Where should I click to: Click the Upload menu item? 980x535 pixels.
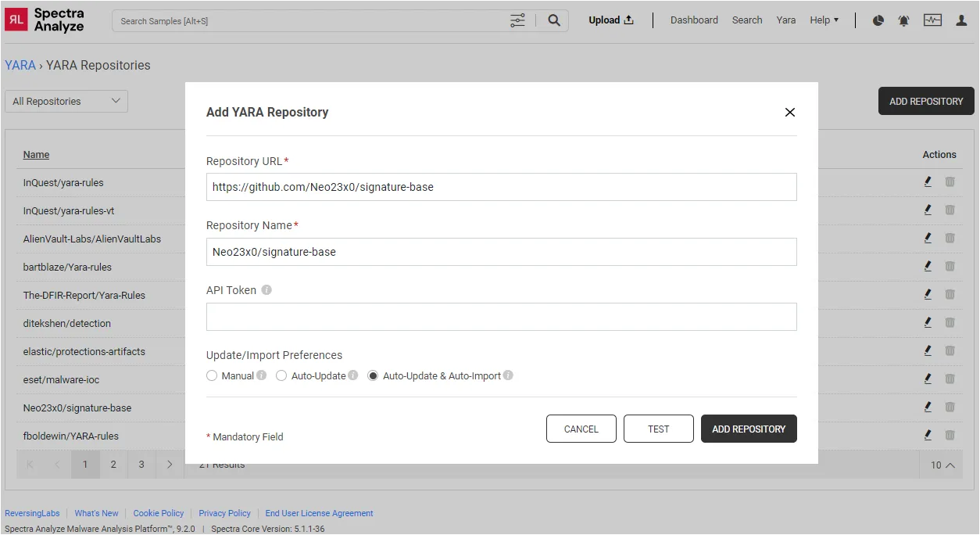611,20
